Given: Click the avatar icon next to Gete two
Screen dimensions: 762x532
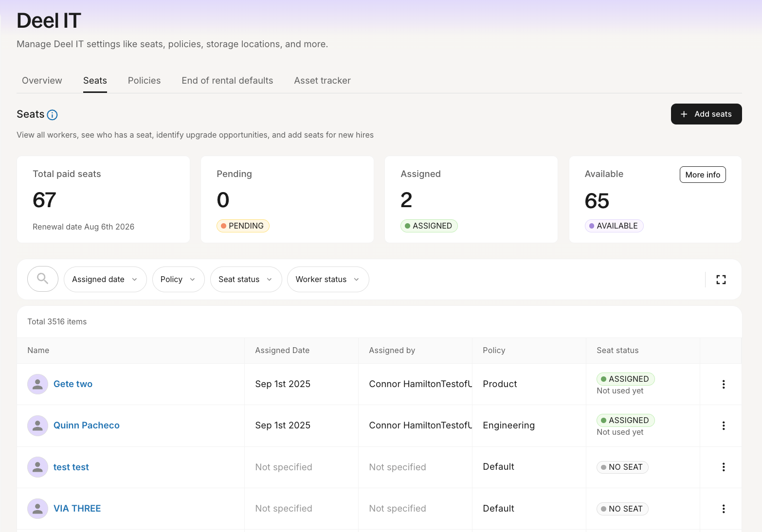Looking at the screenshot, I should [37, 384].
